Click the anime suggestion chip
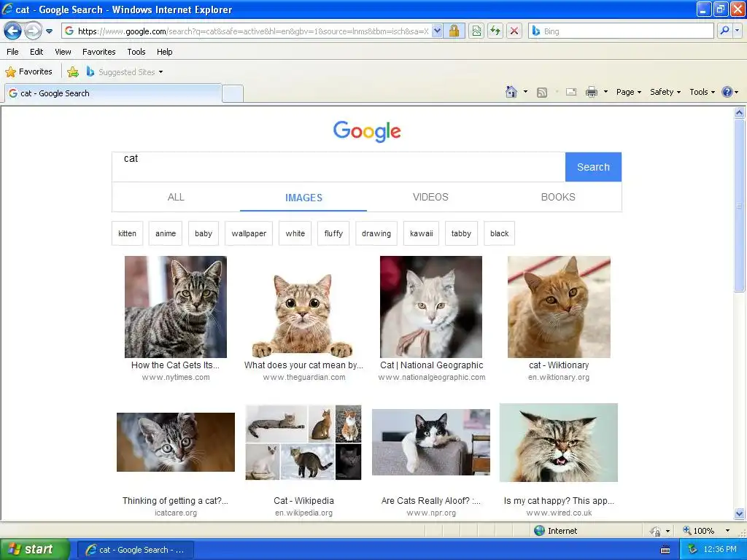This screenshot has height=560, width=747. 166,233
